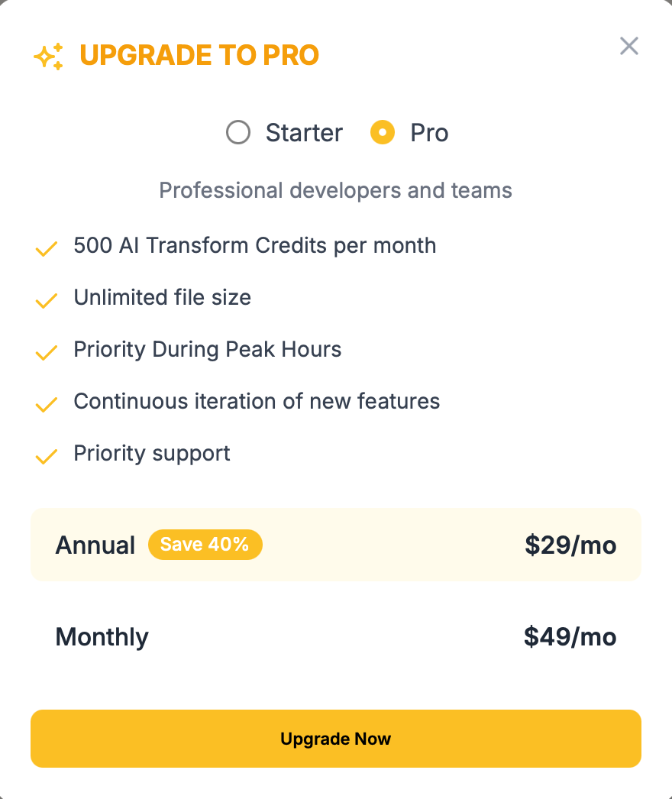Screen dimensions: 672x799
Task: Click the Professional developers and teams text
Action: point(335,190)
